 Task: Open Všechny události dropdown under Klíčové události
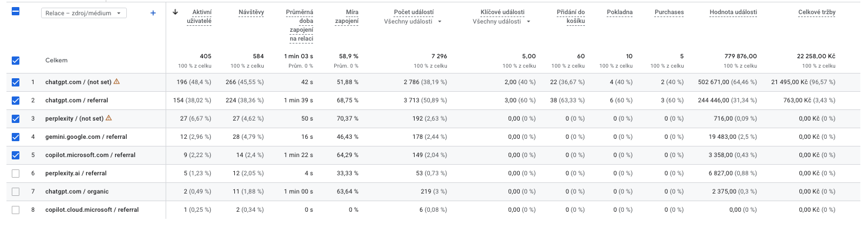tap(502, 22)
